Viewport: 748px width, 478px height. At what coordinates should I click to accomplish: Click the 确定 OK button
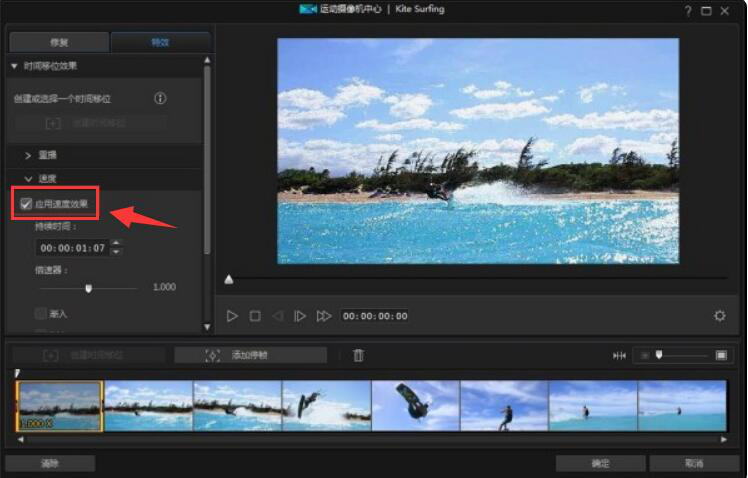(x=600, y=463)
